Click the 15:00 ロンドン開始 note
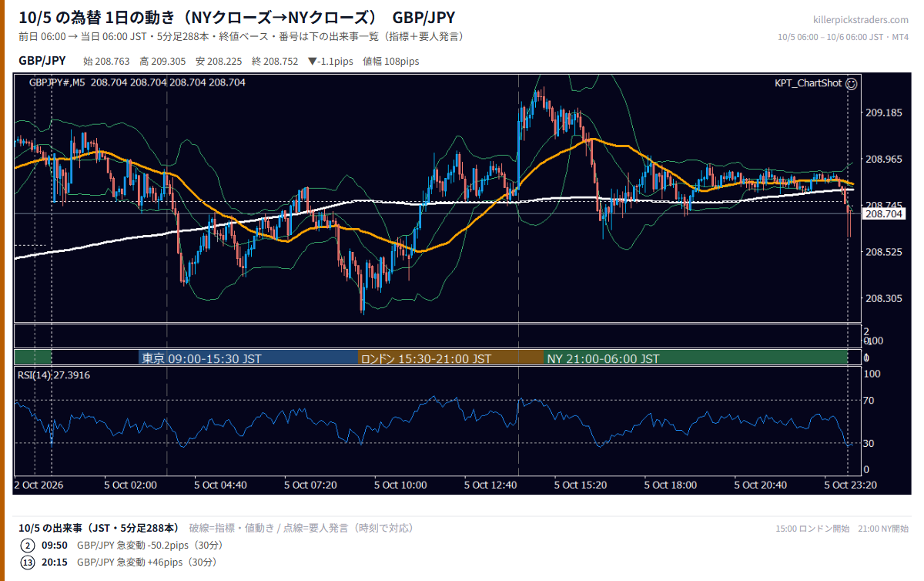The width and height of the screenshot is (924, 581). [813, 529]
